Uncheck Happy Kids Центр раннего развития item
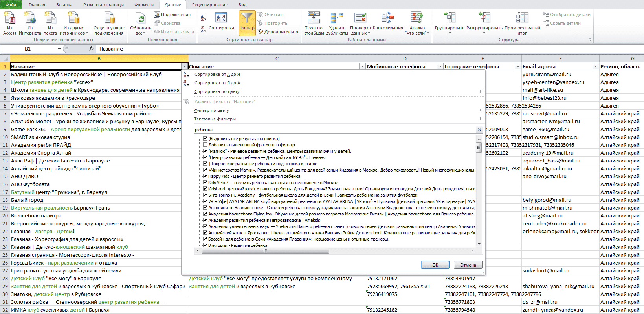Screen dimensions: 644x314 205,176
